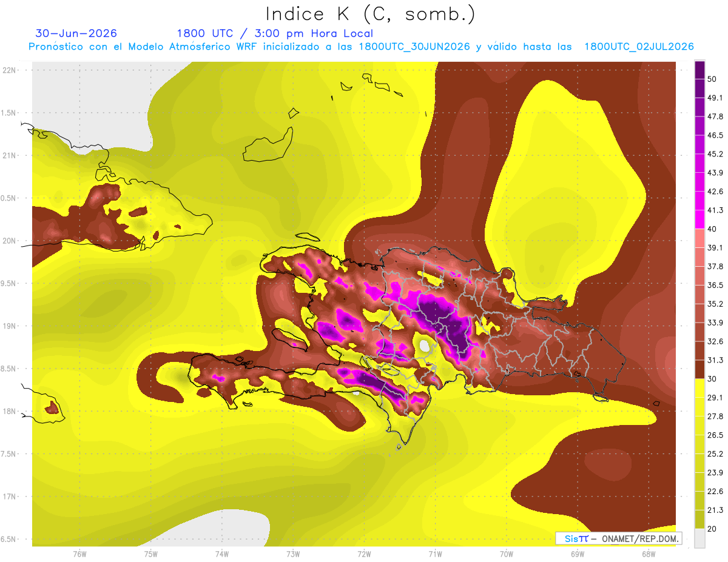Click the latitude label "20N"

[x=9, y=241]
